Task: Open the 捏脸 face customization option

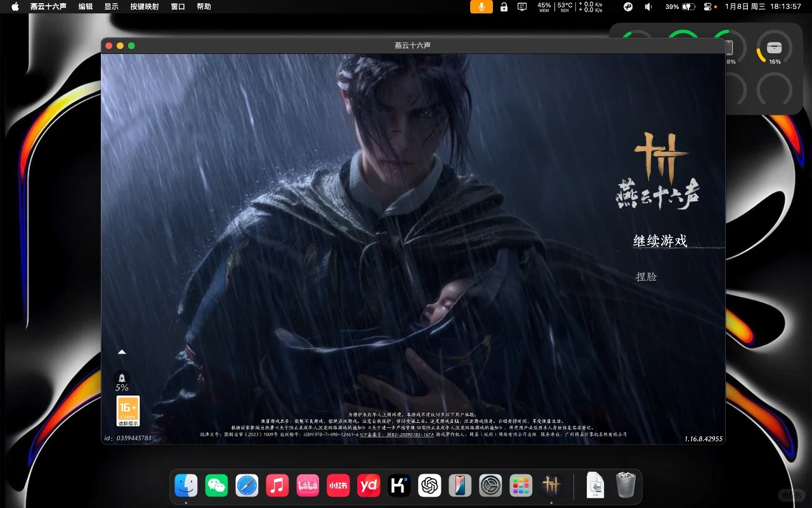Action: tap(646, 277)
